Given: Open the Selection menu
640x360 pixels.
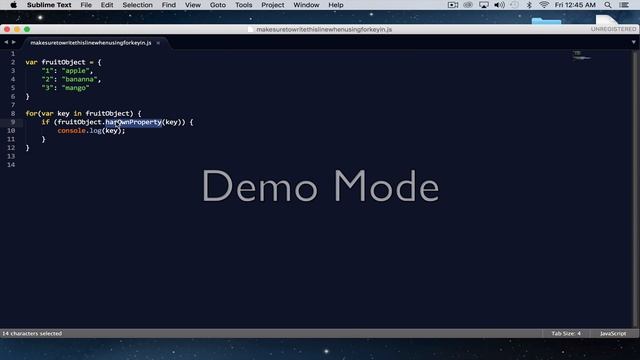Looking at the screenshot, I should click(137, 5).
